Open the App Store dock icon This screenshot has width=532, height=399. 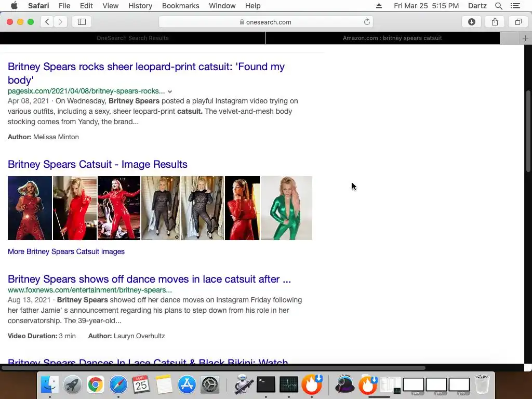[187, 384]
